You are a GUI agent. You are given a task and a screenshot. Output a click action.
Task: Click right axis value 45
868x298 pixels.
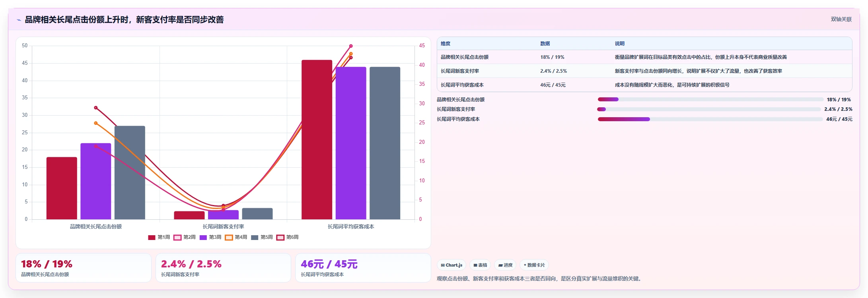[x=422, y=46]
